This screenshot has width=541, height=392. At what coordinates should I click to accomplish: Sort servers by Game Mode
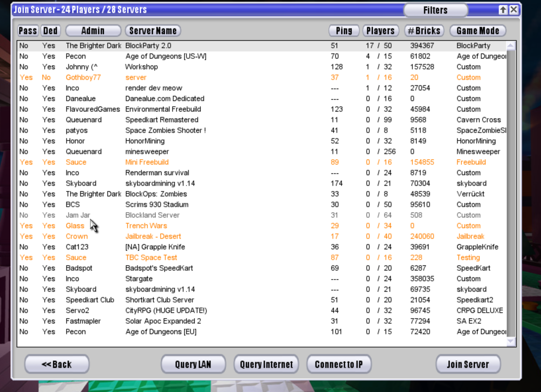pyautogui.click(x=478, y=30)
